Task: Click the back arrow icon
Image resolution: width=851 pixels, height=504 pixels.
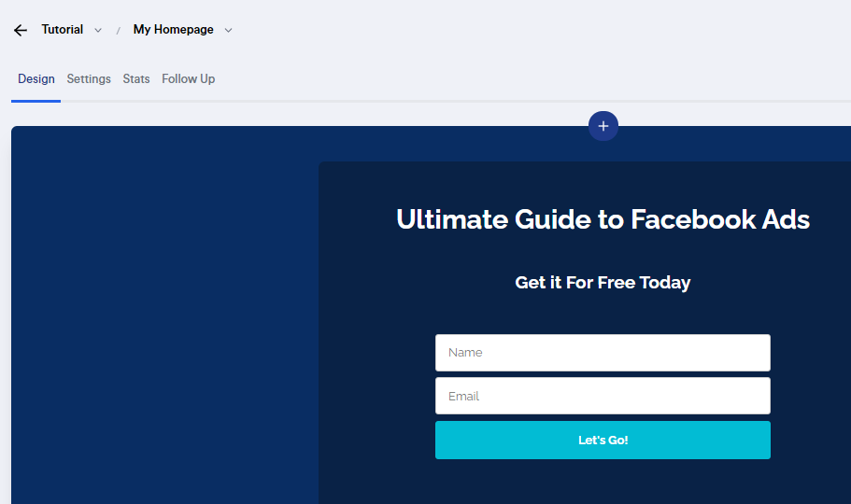Action: (20, 31)
